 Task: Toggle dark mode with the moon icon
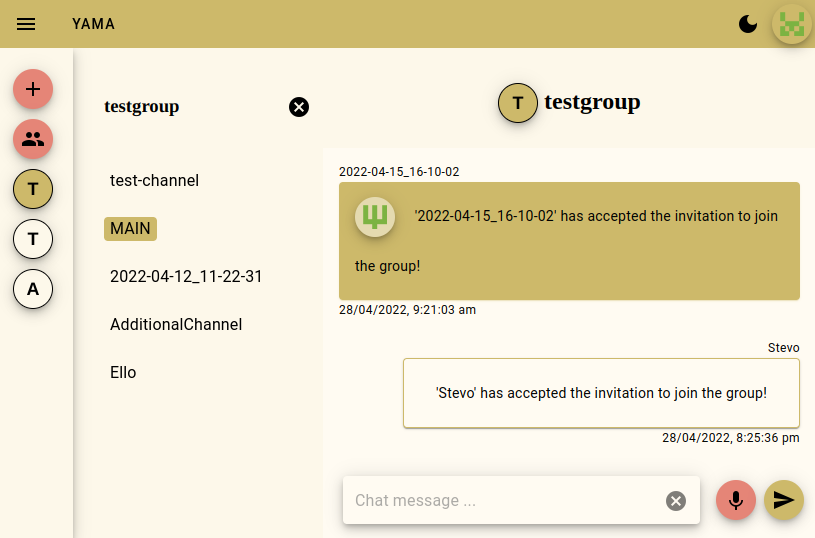coord(748,24)
